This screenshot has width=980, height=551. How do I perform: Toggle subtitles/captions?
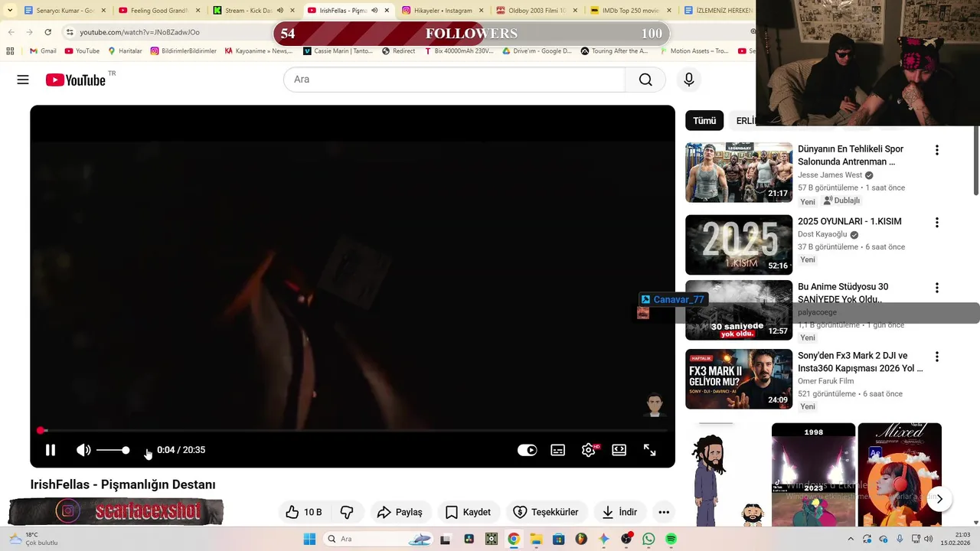point(558,450)
